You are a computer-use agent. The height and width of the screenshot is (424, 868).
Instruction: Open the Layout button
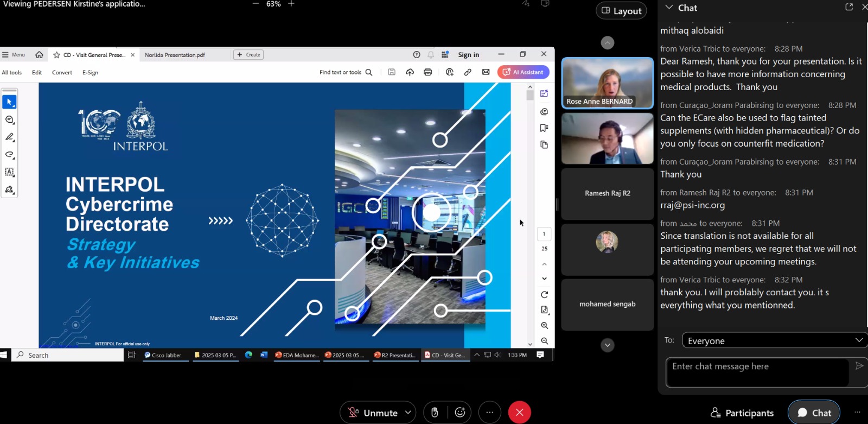(x=621, y=11)
